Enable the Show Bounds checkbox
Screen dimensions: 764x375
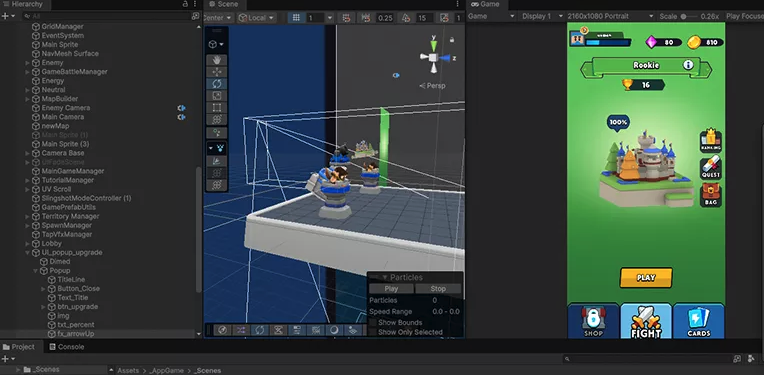[x=373, y=322]
